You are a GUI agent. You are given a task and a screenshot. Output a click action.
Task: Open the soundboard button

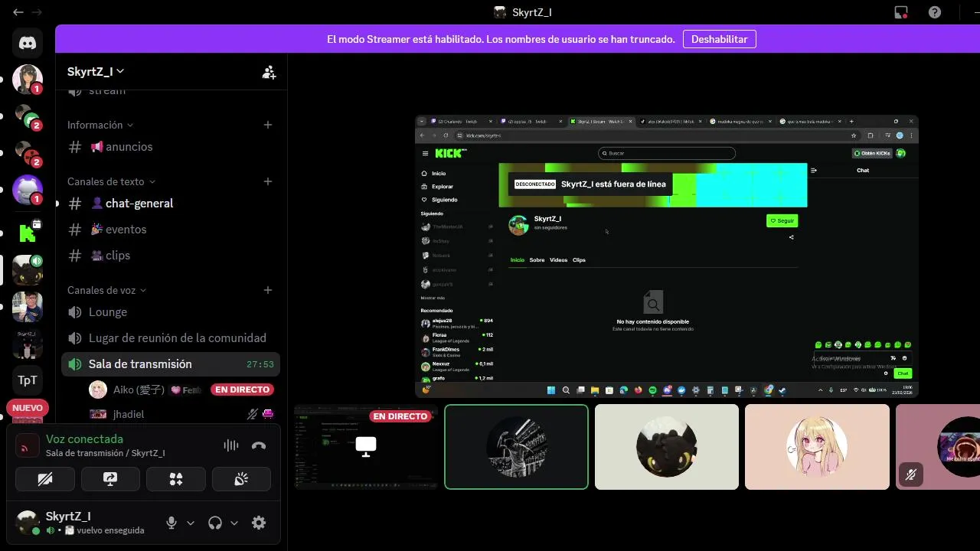(241, 479)
